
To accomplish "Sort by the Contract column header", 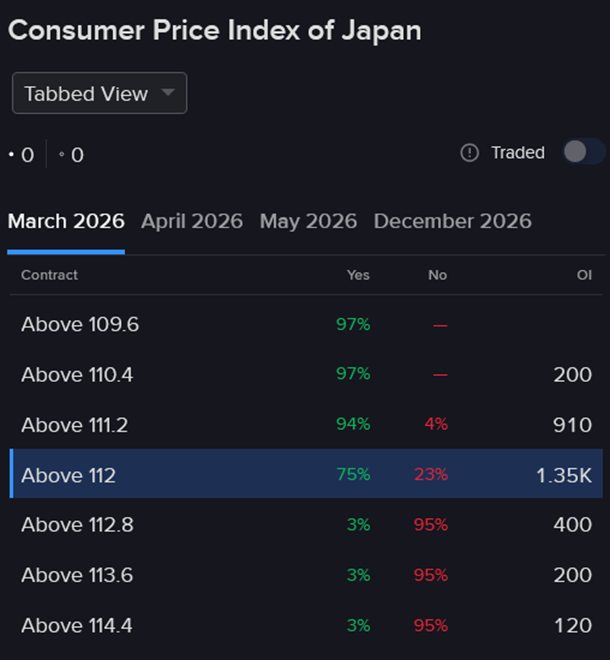I will coord(49,275).
